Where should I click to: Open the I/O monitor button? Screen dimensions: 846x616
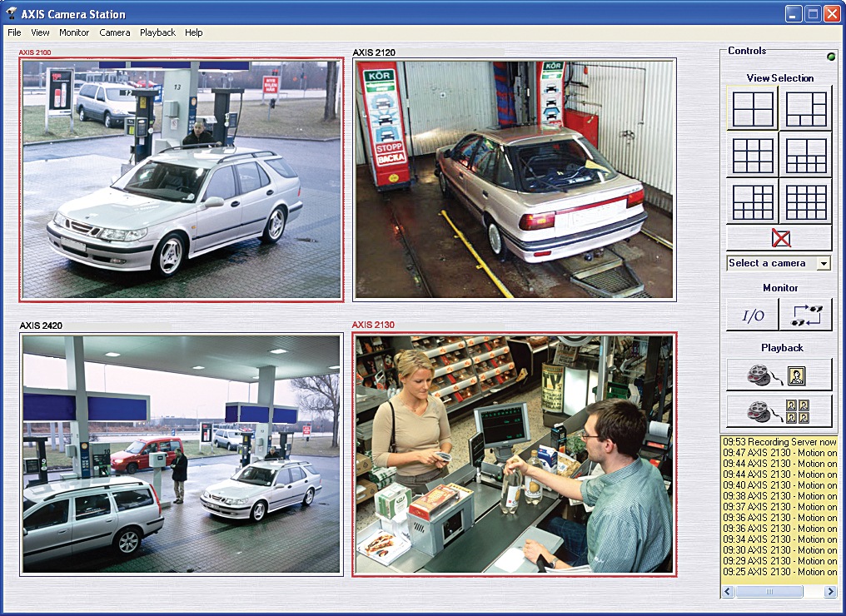[753, 315]
